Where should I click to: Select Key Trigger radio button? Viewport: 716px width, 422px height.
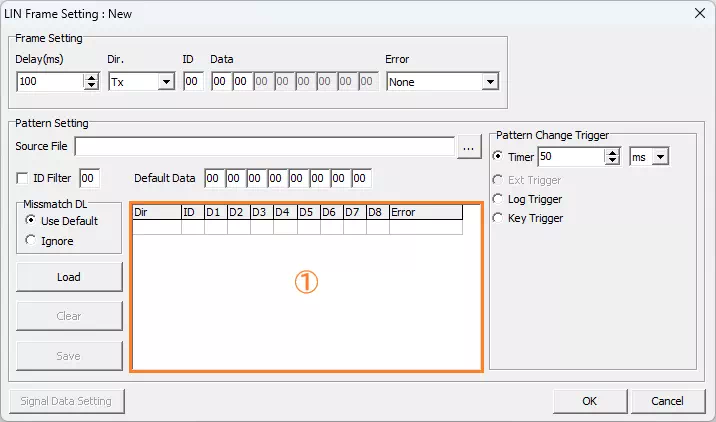pyautogui.click(x=498, y=218)
